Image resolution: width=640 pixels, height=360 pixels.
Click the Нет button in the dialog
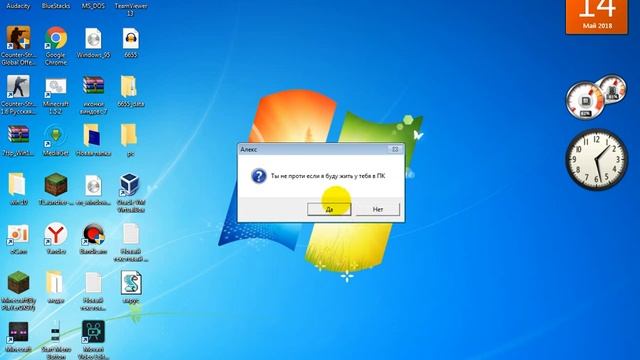(378, 209)
